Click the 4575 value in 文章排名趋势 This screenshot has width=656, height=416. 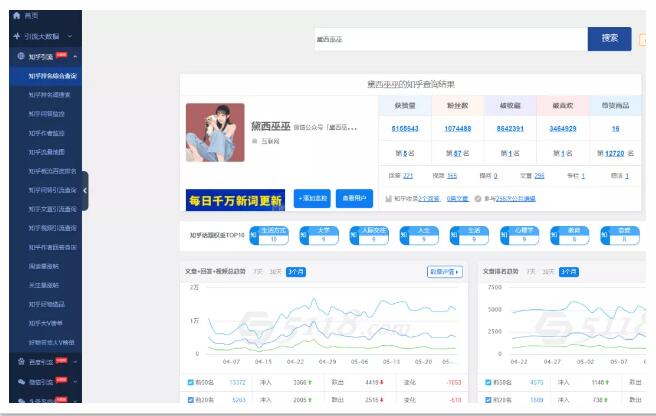(537, 382)
